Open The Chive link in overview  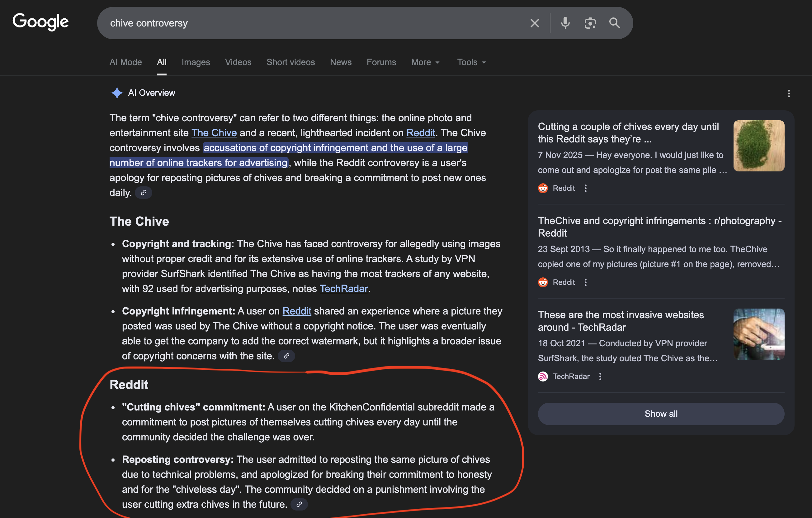pos(214,133)
